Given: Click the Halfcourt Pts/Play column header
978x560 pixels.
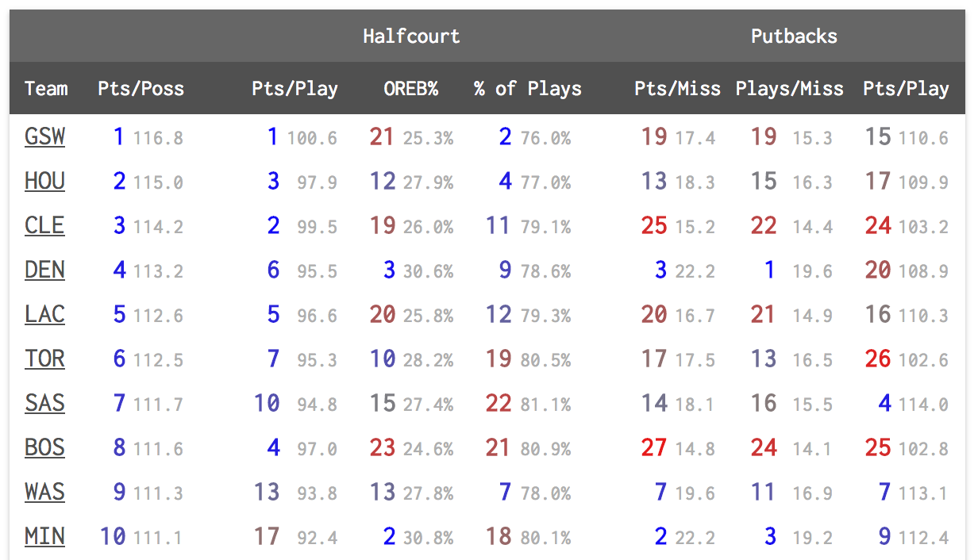Looking at the screenshot, I should pyautogui.click(x=295, y=88).
